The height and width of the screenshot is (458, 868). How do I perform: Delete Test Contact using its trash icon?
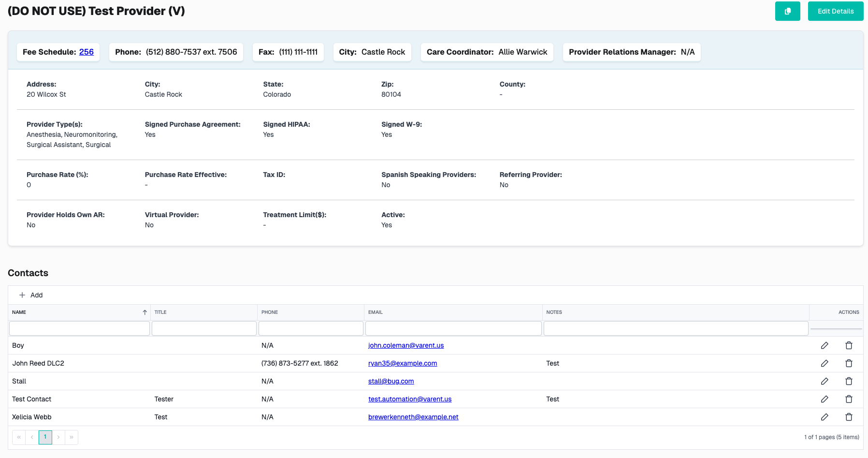[x=849, y=399]
